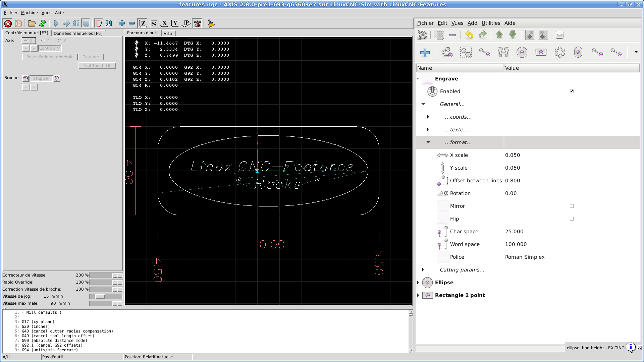This screenshot has height=362, width=644.
Task: Expand the Cutting params... group
Action: (x=423, y=270)
